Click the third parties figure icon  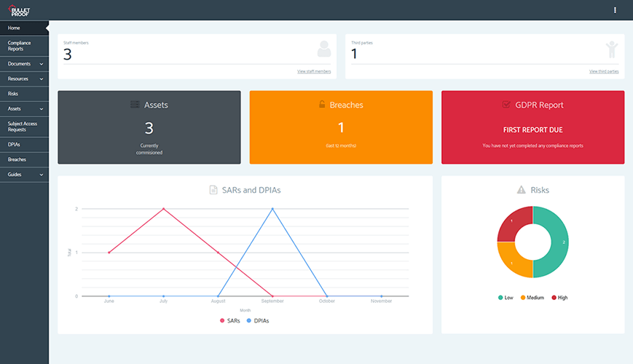point(612,50)
